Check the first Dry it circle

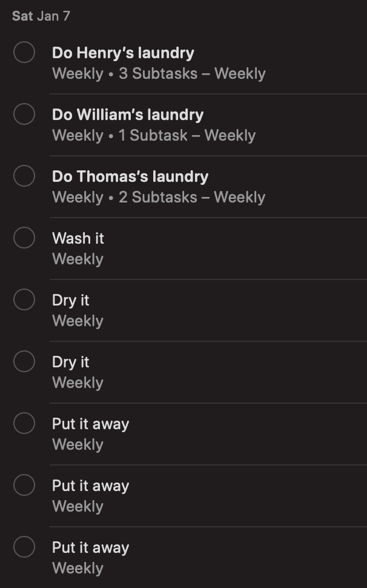click(x=24, y=299)
